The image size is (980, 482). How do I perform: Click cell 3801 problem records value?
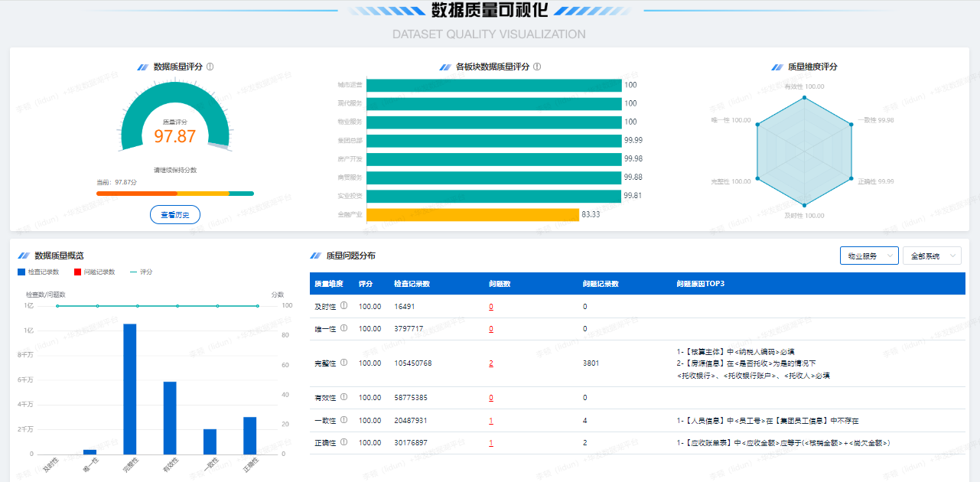pos(591,363)
